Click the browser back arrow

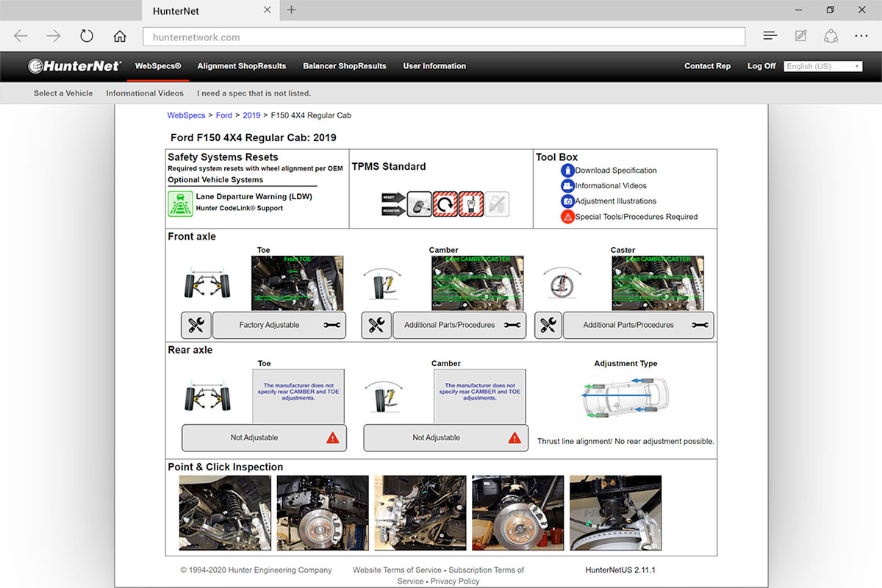[21, 37]
